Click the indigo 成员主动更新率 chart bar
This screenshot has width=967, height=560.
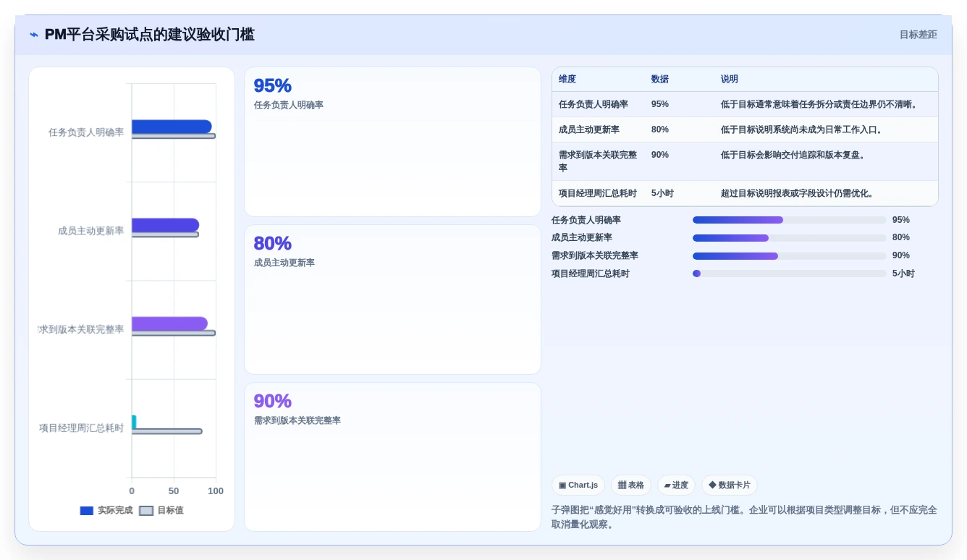tap(165, 225)
